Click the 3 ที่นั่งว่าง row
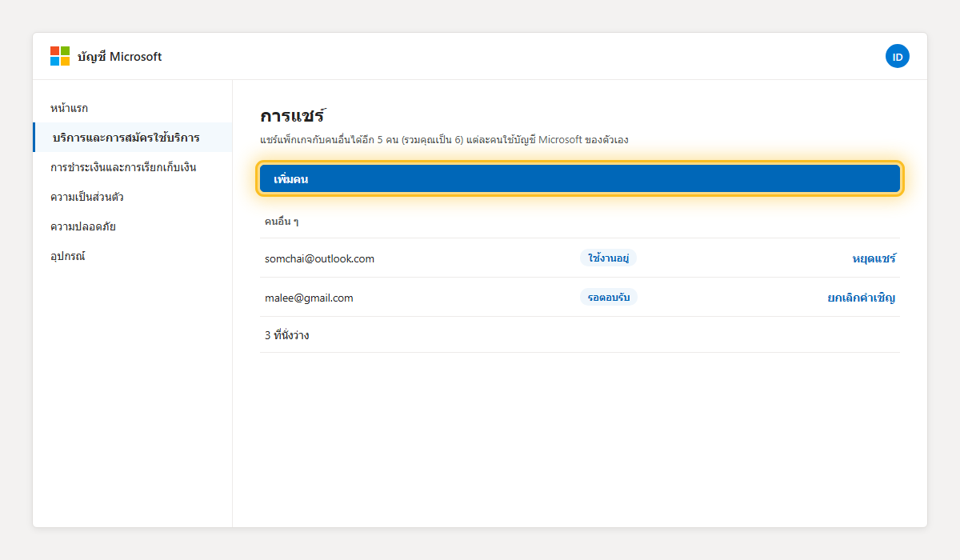960x560 pixels. pos(580,335)
